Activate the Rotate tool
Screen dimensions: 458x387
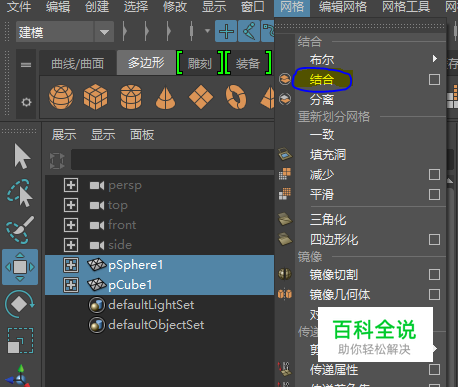click(x=20, y=304)
